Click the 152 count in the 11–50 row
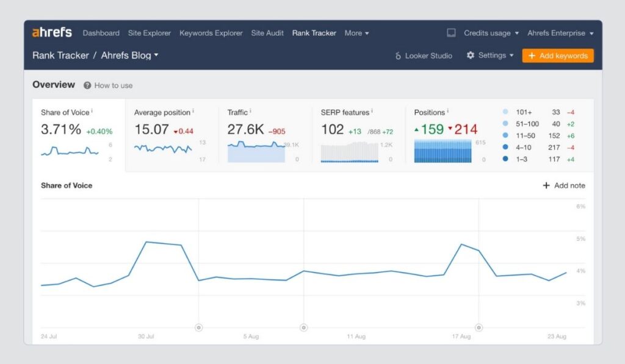 coord(554,136)
